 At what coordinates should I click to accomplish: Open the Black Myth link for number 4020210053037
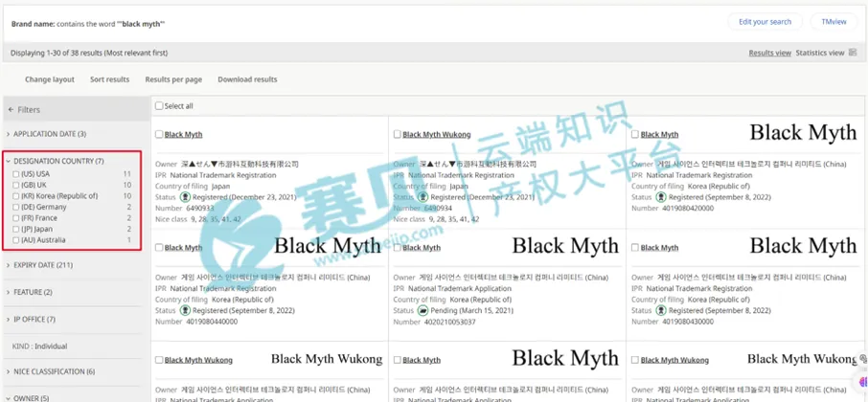tap(422, 248)
